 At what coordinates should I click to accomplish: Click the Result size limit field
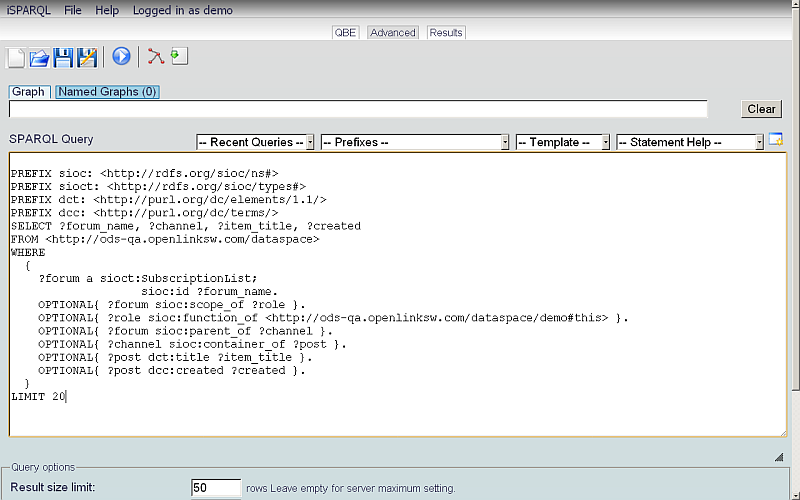coord(216,488)
